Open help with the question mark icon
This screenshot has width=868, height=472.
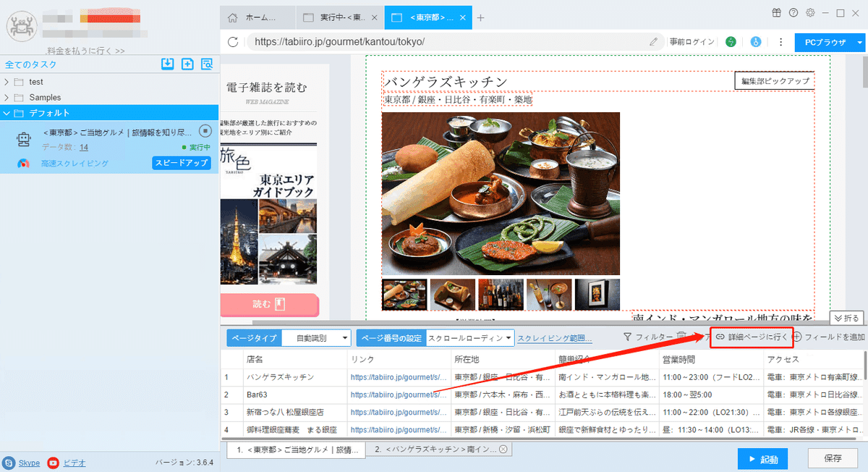coord(793,13)
